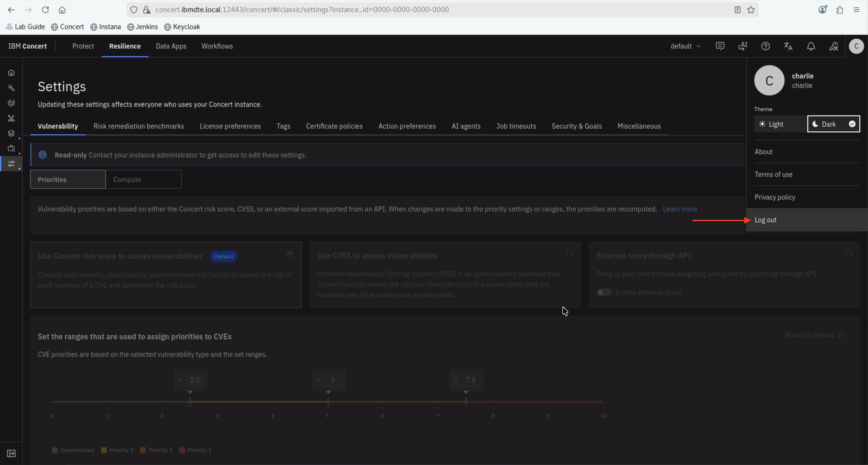Open the Keycloak bookmark
The image size is (868, 465).
point(182,27)
